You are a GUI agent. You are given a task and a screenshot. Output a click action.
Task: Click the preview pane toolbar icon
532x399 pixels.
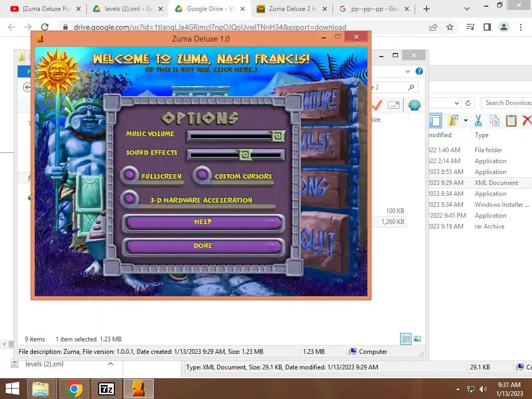[435, 121]
